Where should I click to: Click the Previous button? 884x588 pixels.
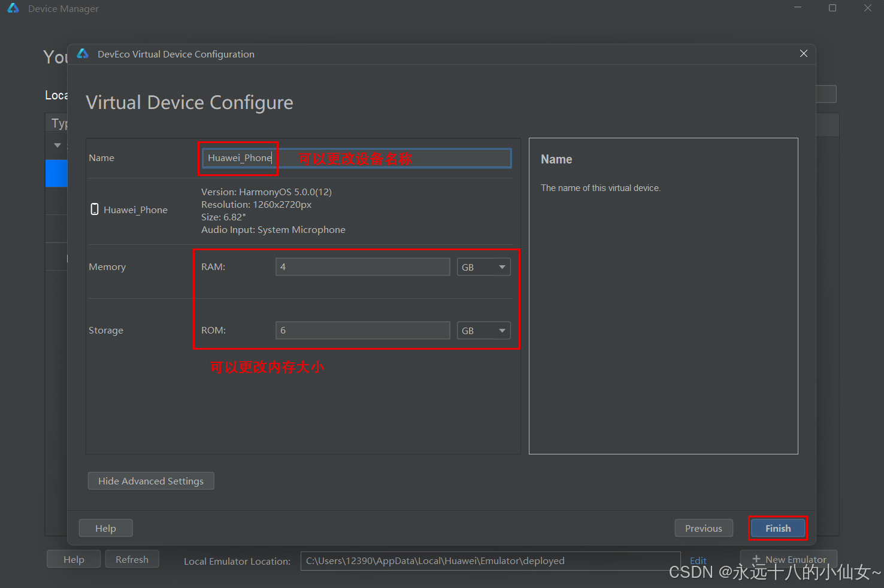(x=704, y=528)
